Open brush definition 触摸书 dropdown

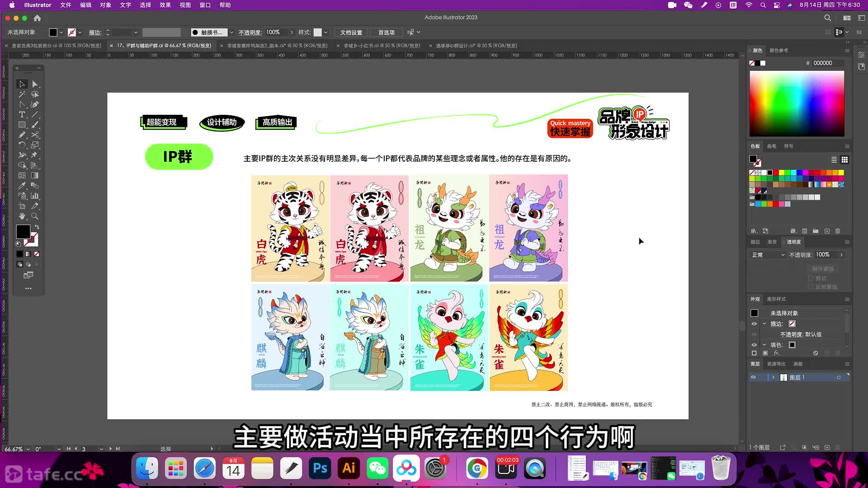click(x=231, y=32)
